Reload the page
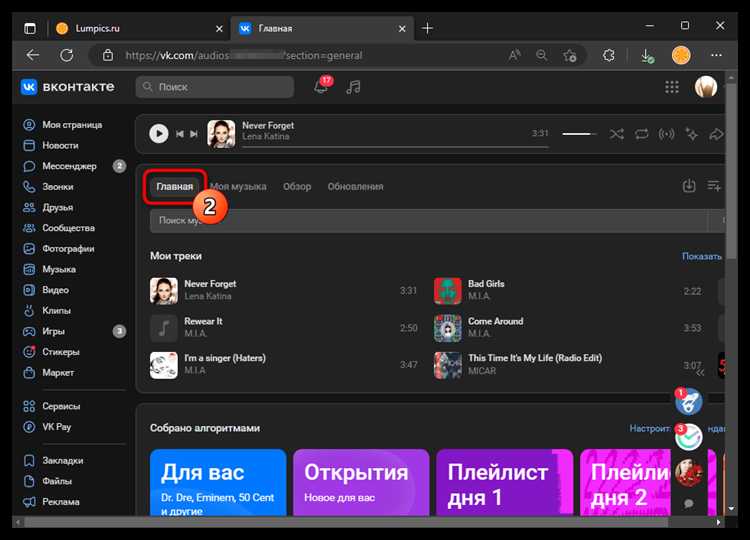The image size is (750, 540). coord(66,55)
